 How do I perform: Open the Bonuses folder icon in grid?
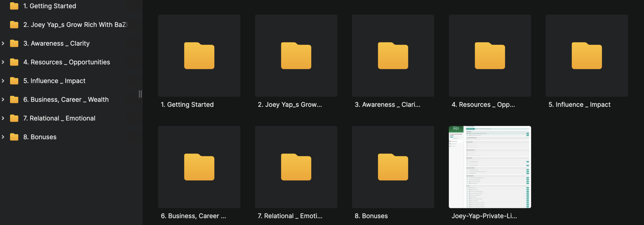[393, 167]
